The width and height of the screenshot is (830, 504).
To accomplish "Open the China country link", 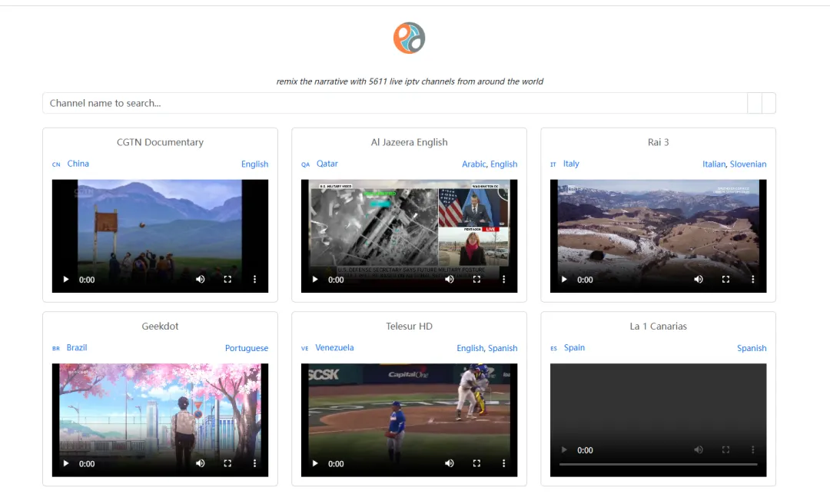I will pyautogui.click(x=78, y=164).
